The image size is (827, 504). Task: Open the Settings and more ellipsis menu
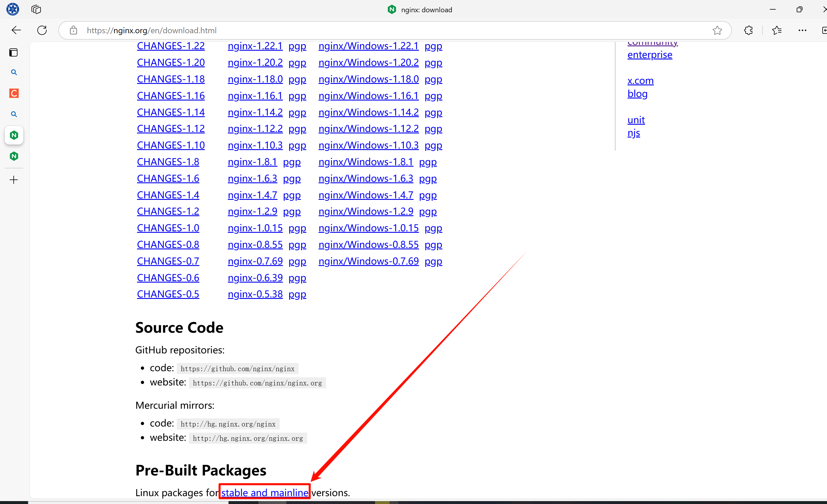tap(802, 30)
